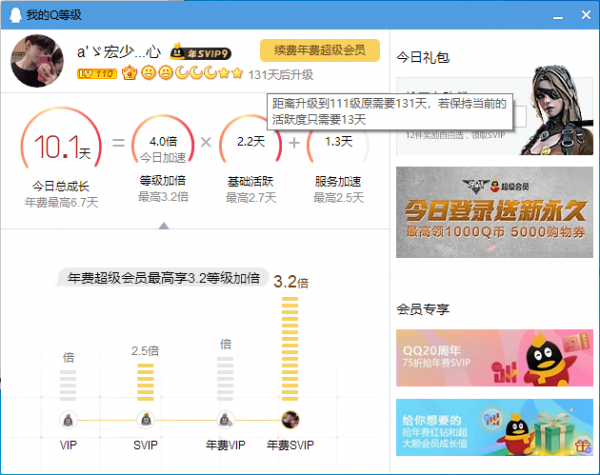600x475 pixels.
Task: Click the 3.2倍 value above tall bar
Action: pos(291,282)
